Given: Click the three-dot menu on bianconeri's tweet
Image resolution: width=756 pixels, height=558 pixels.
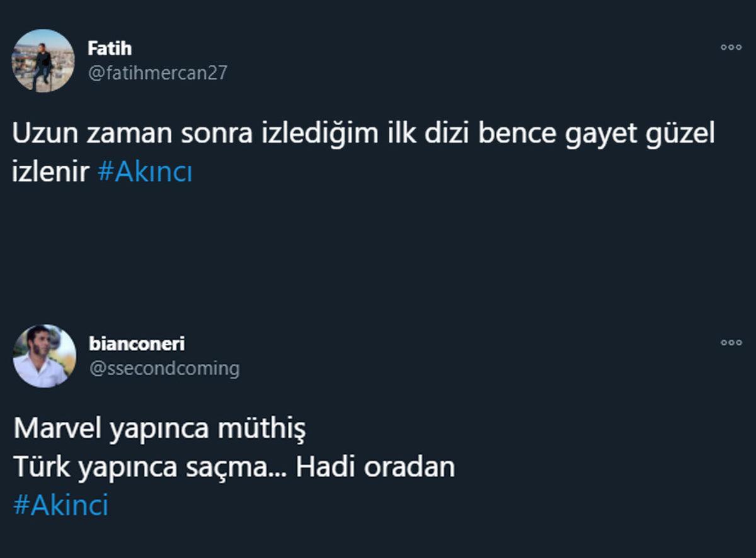Looking at the screenshot, I should (x=731, y=342).
